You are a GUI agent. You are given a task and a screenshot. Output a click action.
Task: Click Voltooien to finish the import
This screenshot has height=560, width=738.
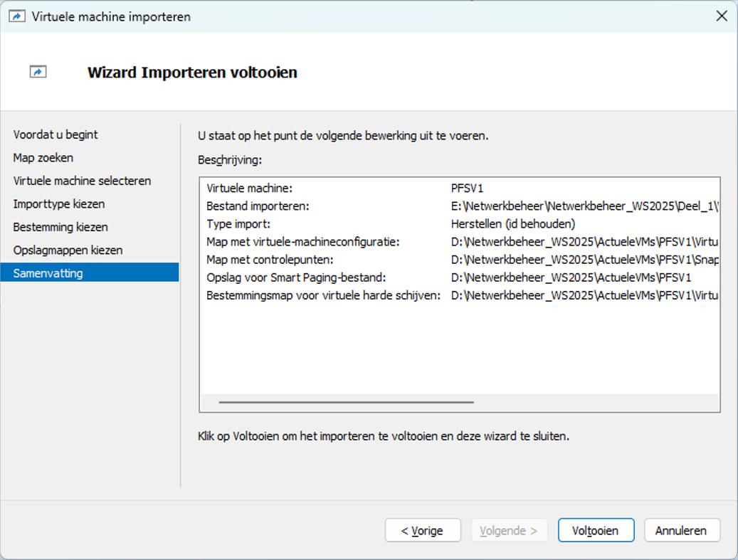tap(595, 530)
